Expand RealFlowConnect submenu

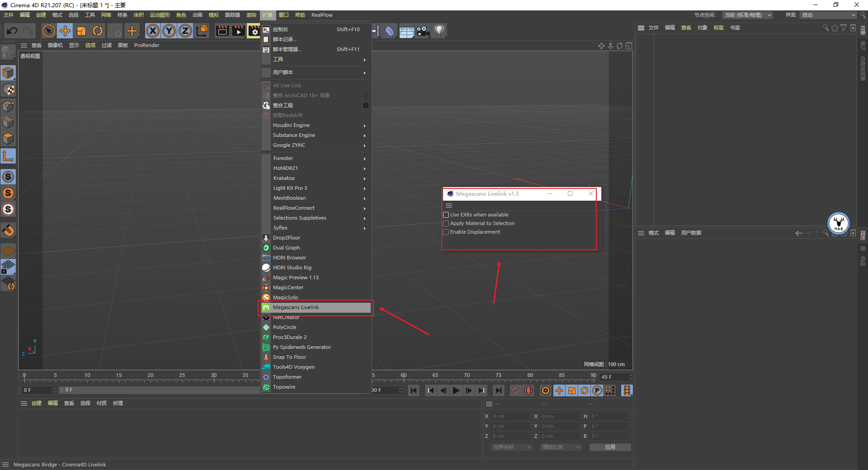point(316,208)
